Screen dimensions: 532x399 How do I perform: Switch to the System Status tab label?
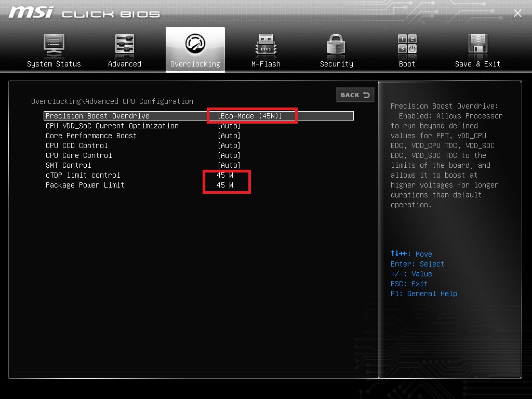[x=54, y=64]
